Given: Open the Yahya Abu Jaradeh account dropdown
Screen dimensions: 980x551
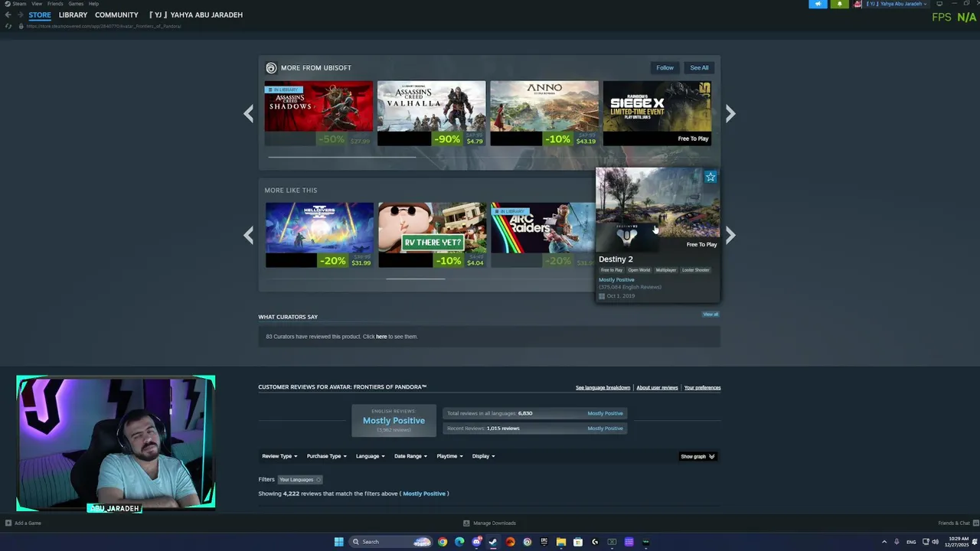Looking at the screenshot, I should coord(897,4).
